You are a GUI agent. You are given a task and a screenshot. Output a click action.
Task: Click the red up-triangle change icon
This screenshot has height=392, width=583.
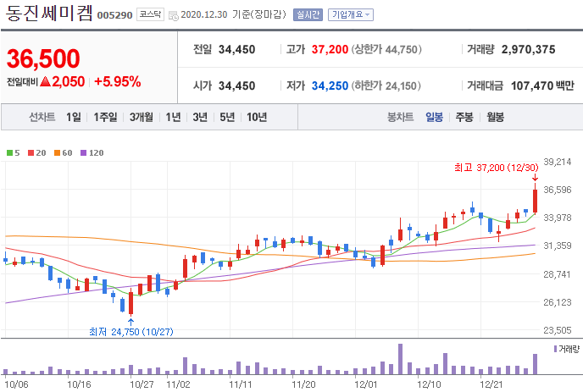click(46, 81)
